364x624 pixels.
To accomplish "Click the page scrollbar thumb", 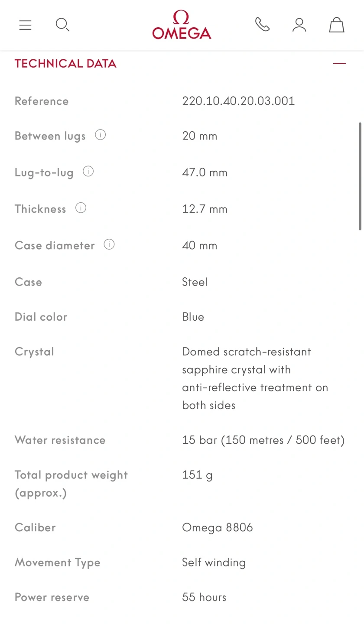I will pyautogui.click(x=360, y=176).
